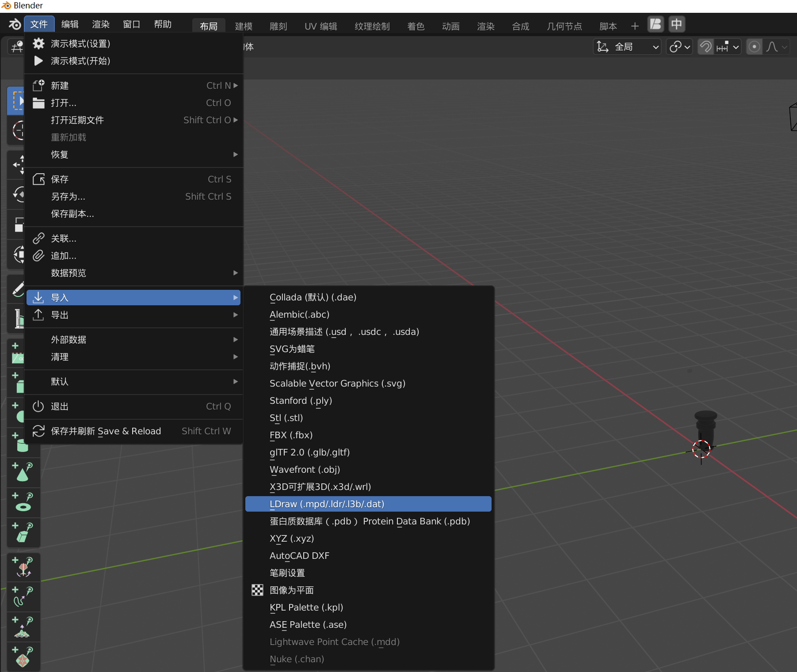Import glTF 2.0 (.glb/.gltf) file

coord(368,452)
